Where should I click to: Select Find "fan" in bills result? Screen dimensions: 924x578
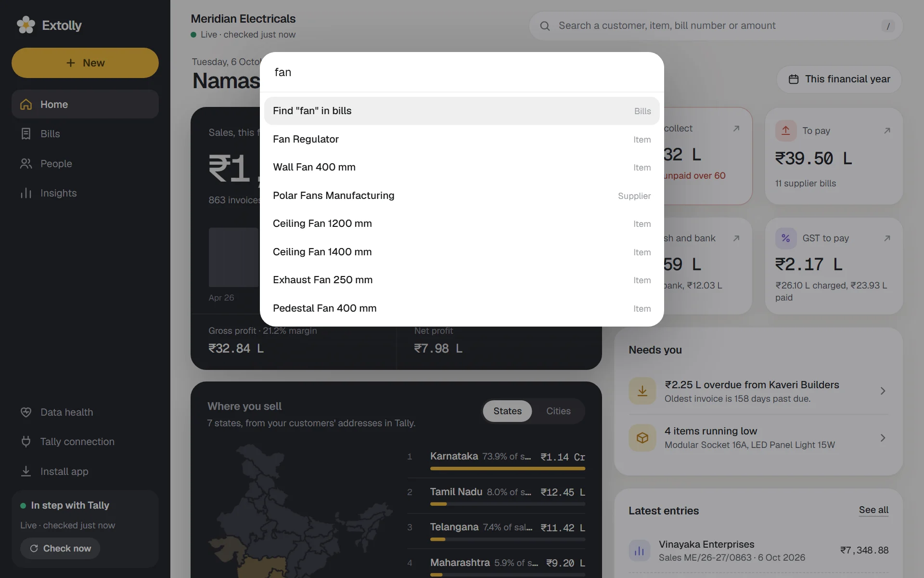[462, 111]
